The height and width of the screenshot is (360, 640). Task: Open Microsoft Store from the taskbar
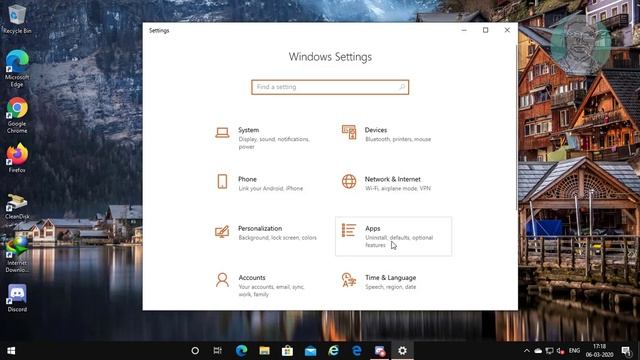pyautogui.click(x=287, y=351)
